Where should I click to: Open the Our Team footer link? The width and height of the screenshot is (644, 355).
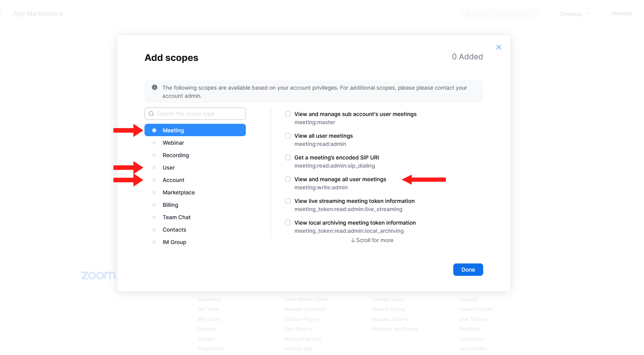(208, 309)
